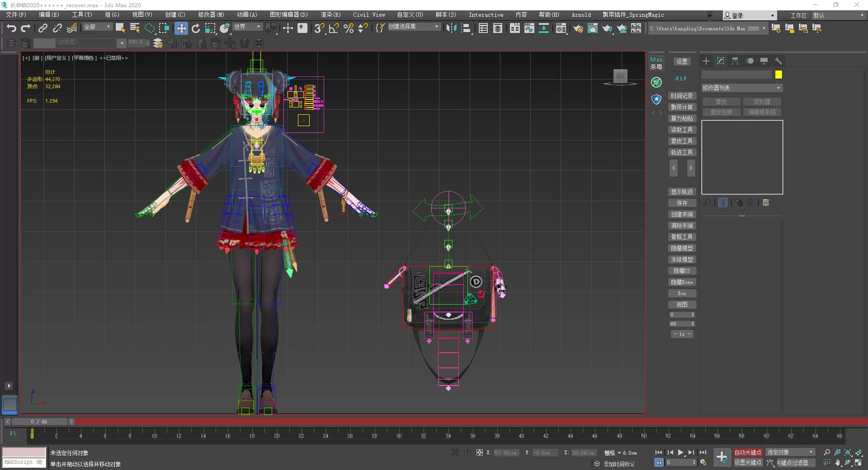The width and height of the screenshot is (868, 470).
Task: Open the selection filter (全部) dropdown
Action: [97, 27]
